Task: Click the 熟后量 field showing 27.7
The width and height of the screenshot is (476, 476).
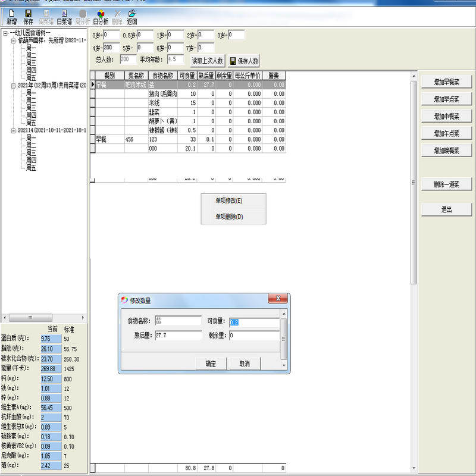Action: click(x=178, y=336)
